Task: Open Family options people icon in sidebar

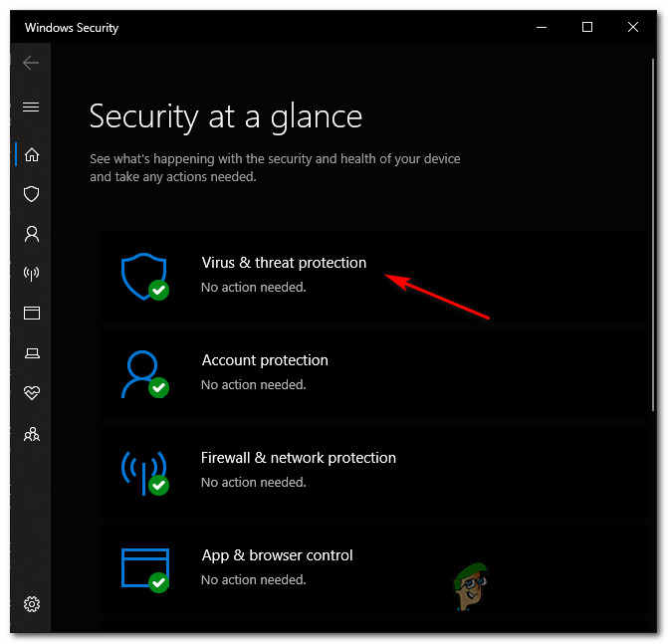Action: (32, 434)
